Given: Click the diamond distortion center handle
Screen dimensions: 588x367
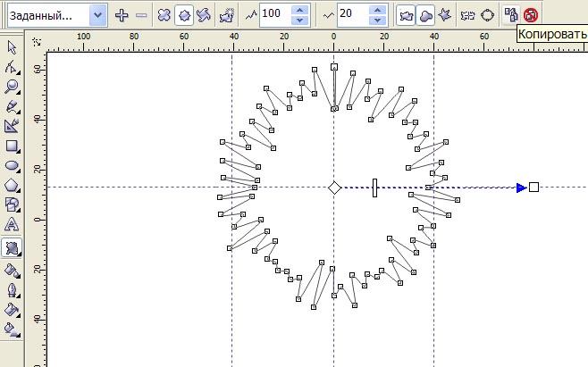Looking at the screenshot, I should coord(334,188).
